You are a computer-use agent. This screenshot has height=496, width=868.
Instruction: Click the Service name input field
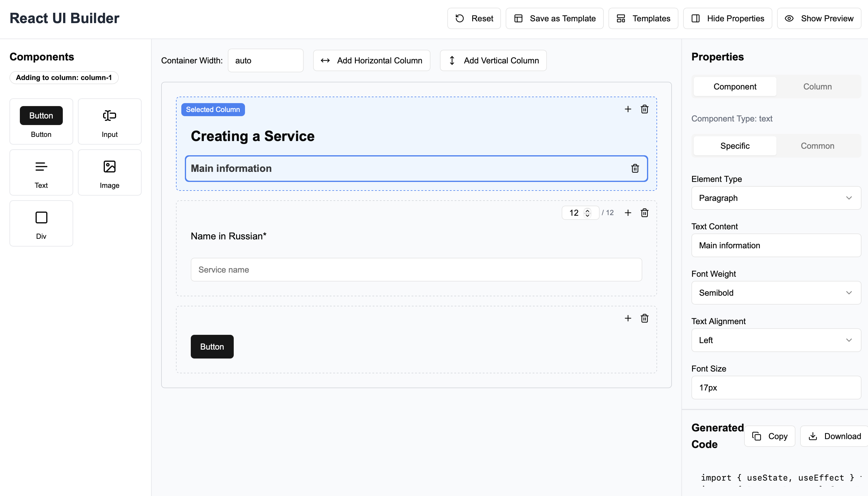tap(415, 269)
